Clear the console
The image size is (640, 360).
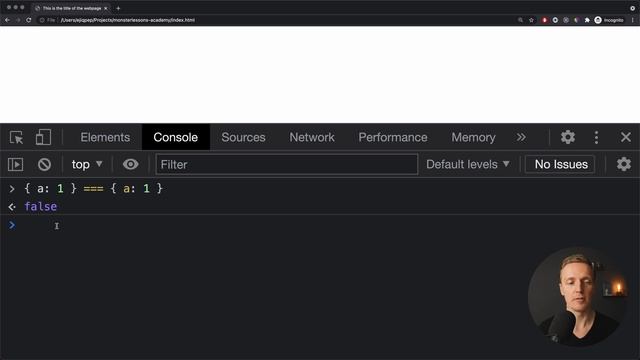pos(44,164)
